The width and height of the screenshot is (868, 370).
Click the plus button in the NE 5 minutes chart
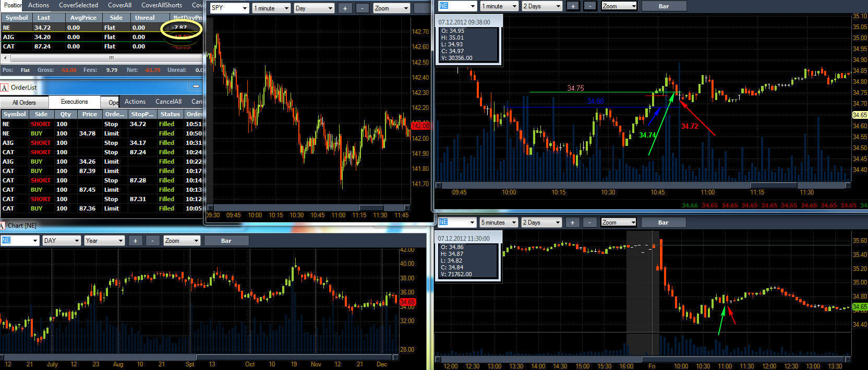tap(572, 223)
